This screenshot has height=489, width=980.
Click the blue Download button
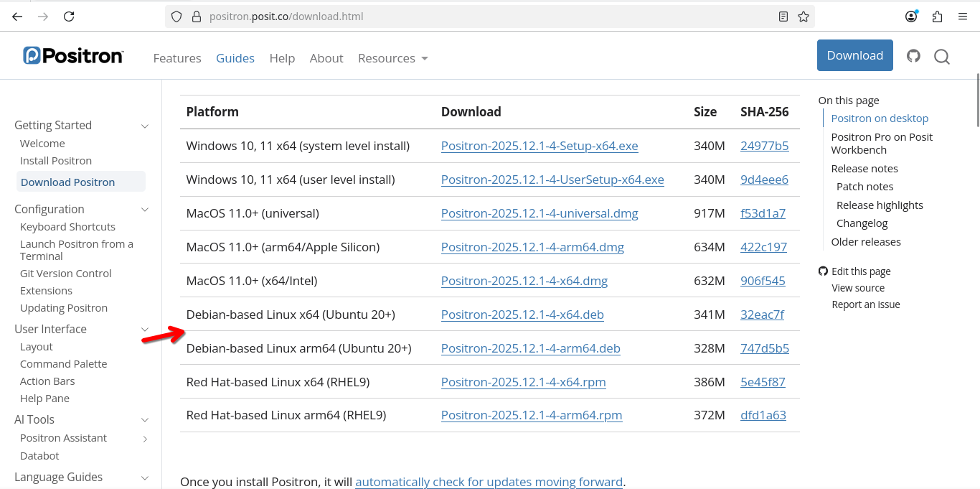(x=854, y=55)
